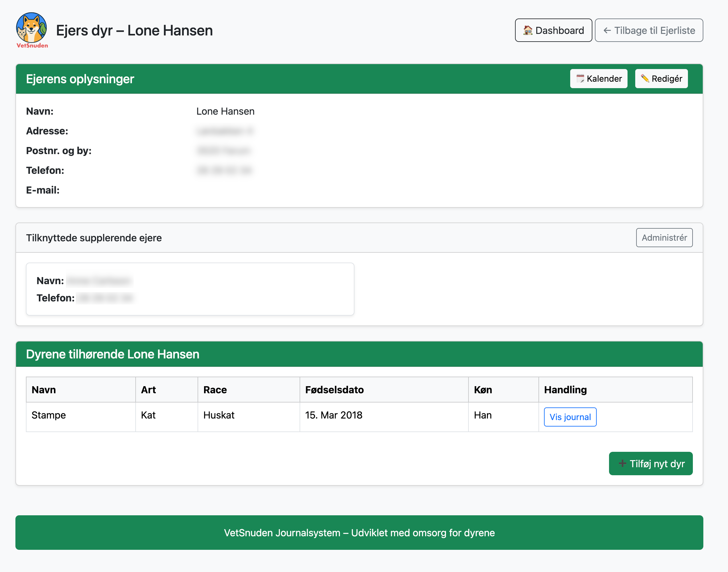Open the Dashboard
This screenshot has width=728, height=572.
(553, 30)
